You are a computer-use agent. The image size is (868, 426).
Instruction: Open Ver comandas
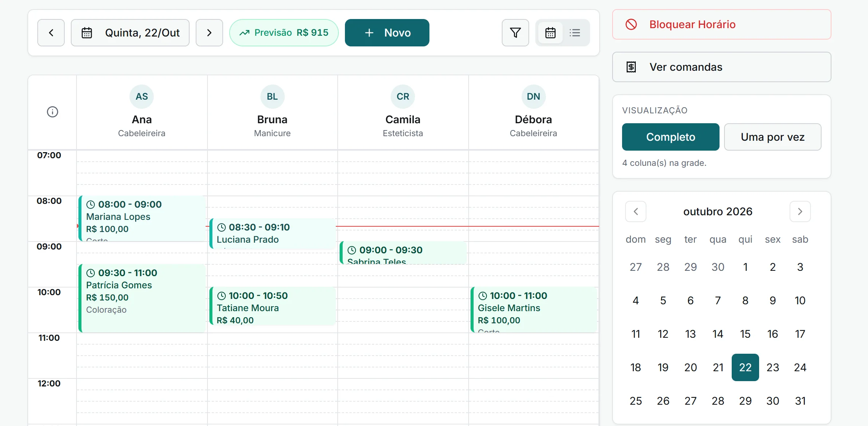coord(721,67)
